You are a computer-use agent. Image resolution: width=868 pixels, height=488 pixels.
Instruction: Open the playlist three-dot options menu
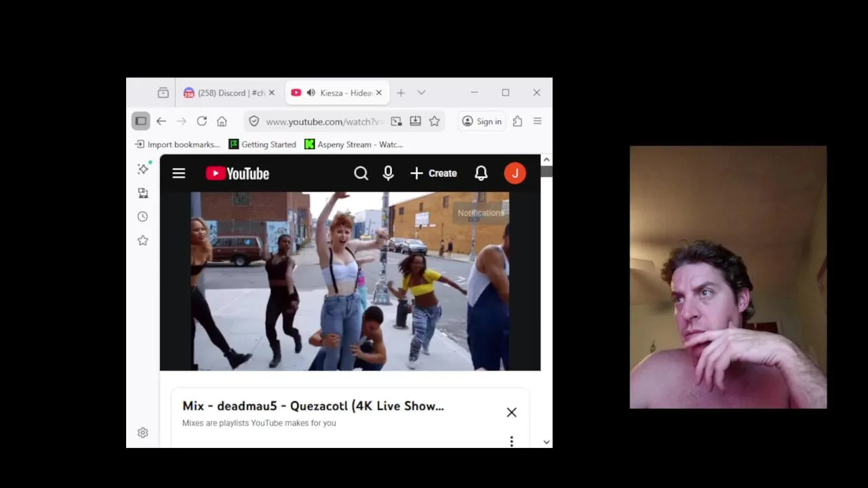point(511,442)
